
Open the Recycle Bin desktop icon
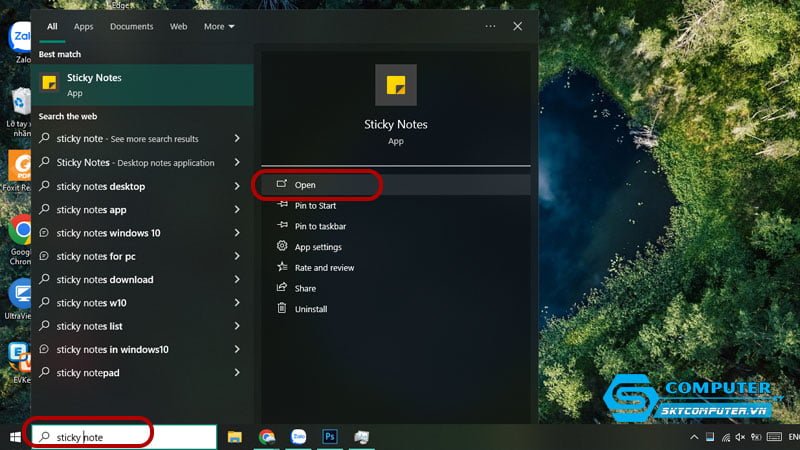pos(19,112)
